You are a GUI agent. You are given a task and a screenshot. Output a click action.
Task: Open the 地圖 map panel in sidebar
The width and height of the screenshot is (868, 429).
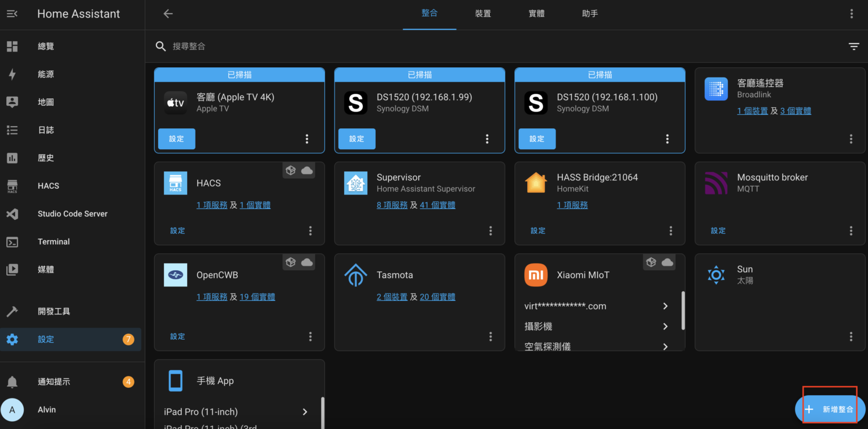[x=46, y=102]
